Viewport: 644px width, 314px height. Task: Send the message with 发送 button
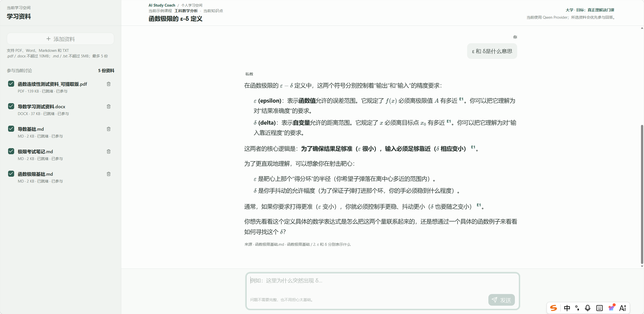pos(502,300)
